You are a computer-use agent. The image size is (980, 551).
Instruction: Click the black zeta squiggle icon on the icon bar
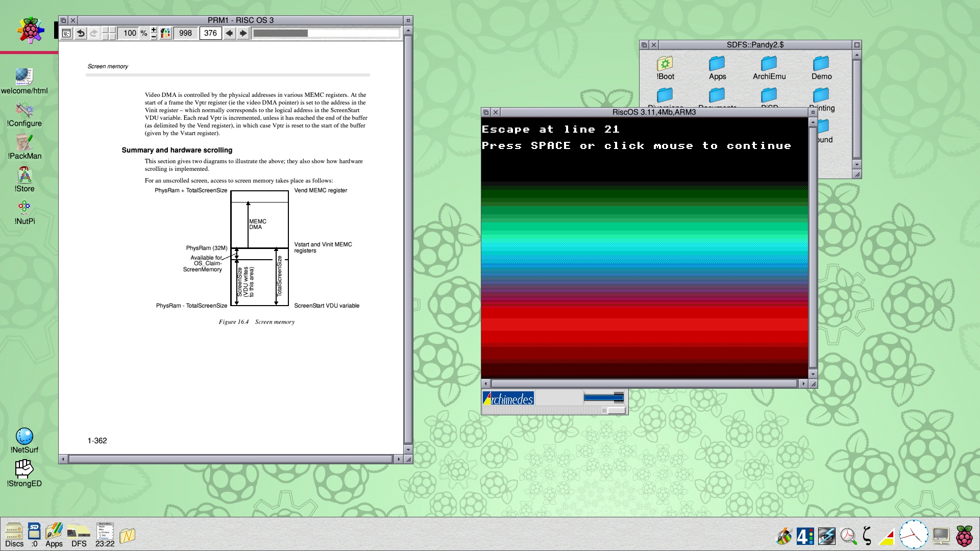click(867, 536)
